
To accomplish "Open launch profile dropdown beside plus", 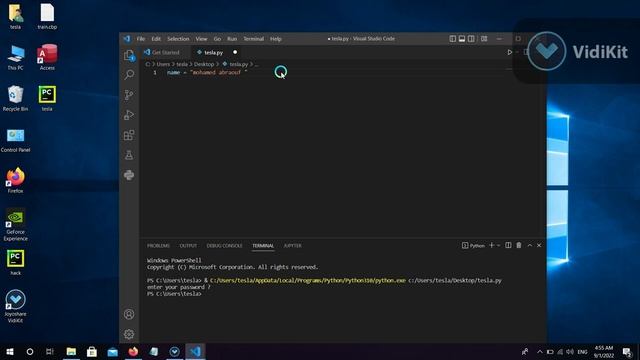I will (x=498, y=246).
